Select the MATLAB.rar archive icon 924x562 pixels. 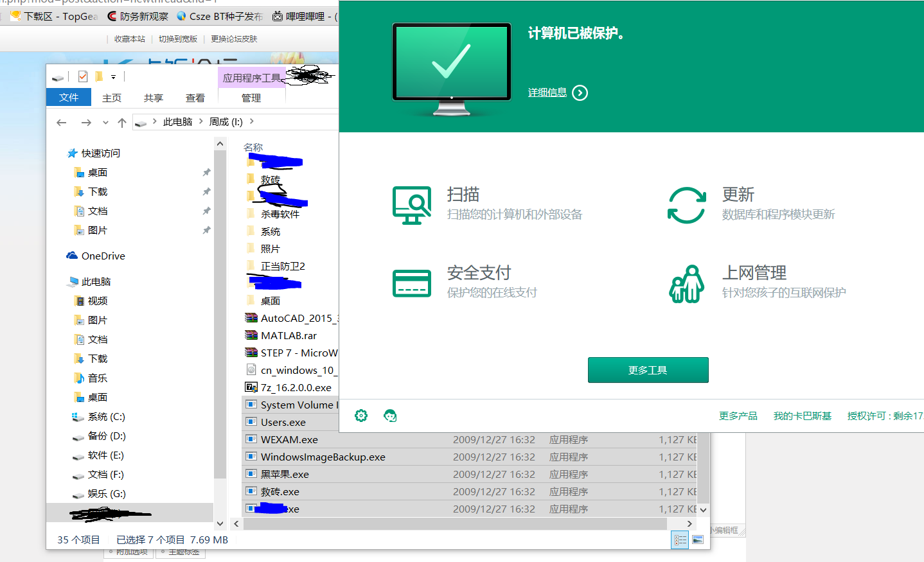tap(251, 335)
